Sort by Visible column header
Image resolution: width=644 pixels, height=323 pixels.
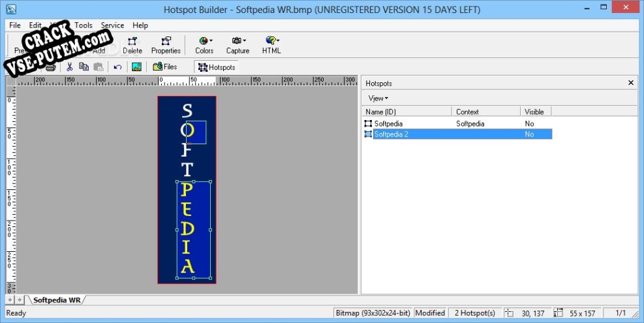[x=536, y=112]
